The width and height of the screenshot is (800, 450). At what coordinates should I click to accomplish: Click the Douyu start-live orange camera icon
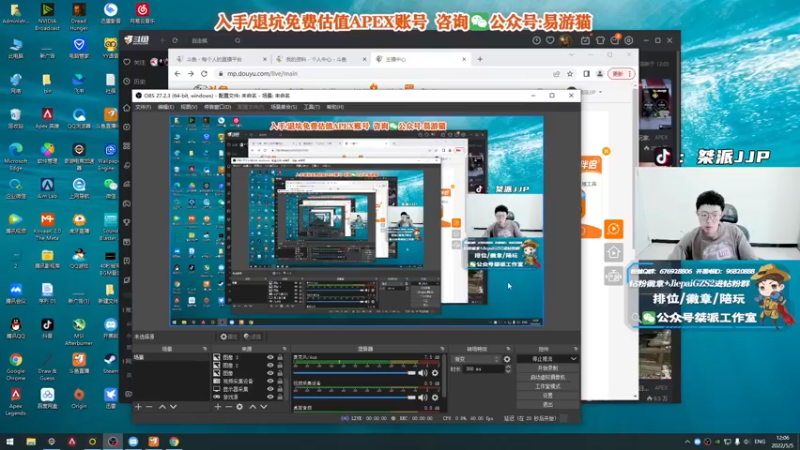[x=613, y=229]
